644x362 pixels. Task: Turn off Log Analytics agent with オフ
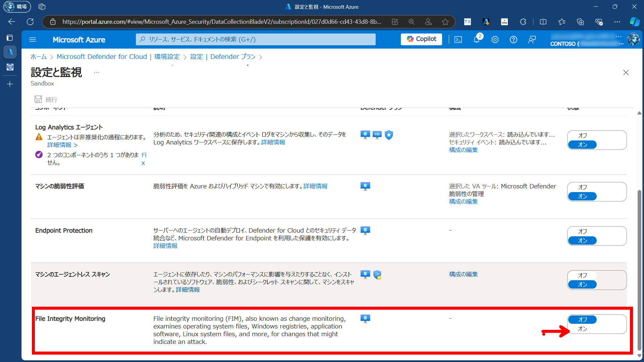(x=582, y=135)
